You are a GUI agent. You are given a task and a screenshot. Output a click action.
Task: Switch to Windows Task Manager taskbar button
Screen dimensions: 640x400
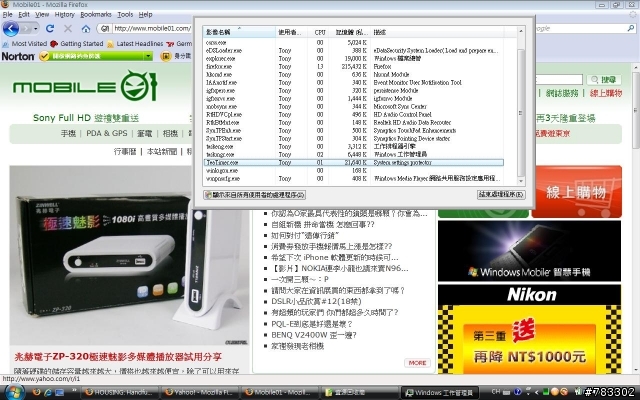pyautogui.click(x=439, y=393)
